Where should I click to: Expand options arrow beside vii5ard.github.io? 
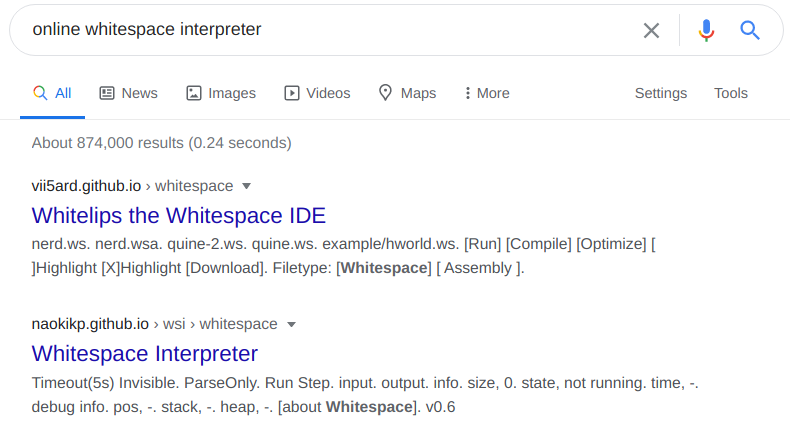[x=247, y=186]
